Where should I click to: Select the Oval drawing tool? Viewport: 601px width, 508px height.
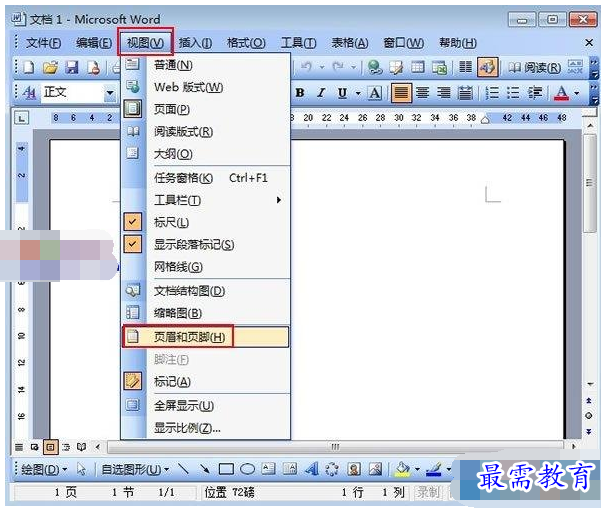pyautogui.click(x=248, y=469)
